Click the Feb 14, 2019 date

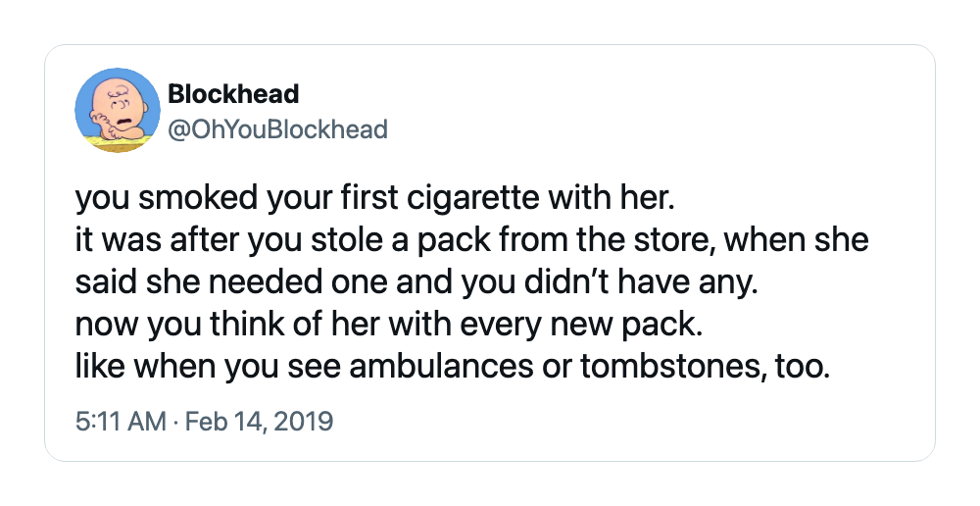click(x=260, y=421)
